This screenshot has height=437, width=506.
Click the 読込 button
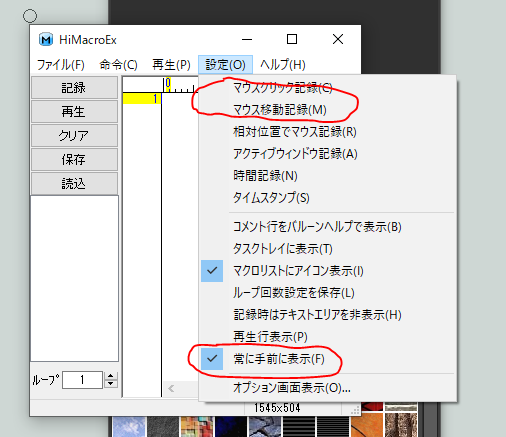[x=74, y=184]
